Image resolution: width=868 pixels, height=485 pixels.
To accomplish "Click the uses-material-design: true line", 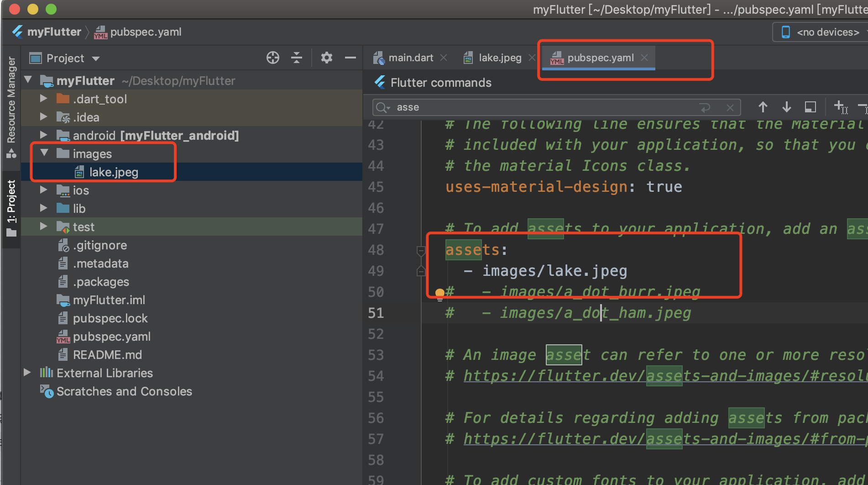I will click(x=564, y=187).
